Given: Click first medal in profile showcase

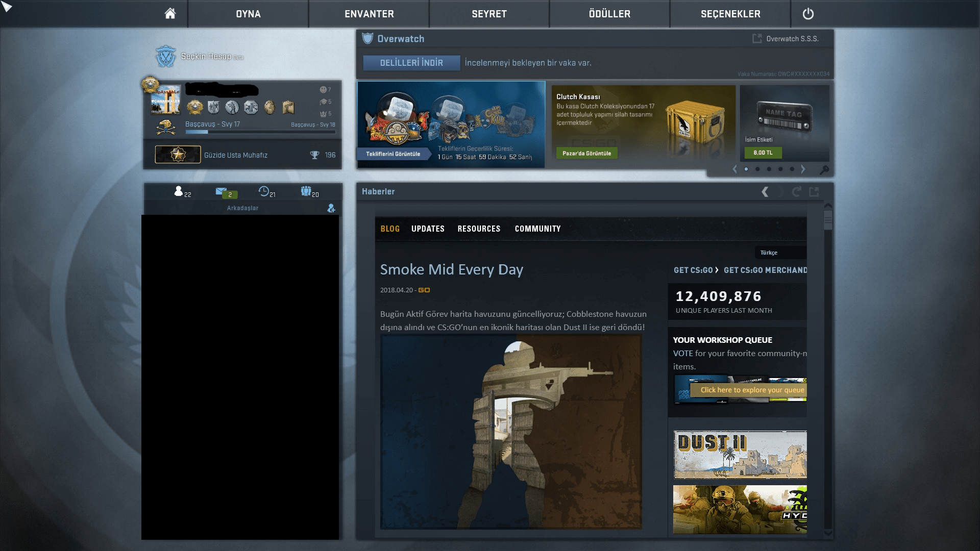Looking at the screenshot, I should coord(195,107).
